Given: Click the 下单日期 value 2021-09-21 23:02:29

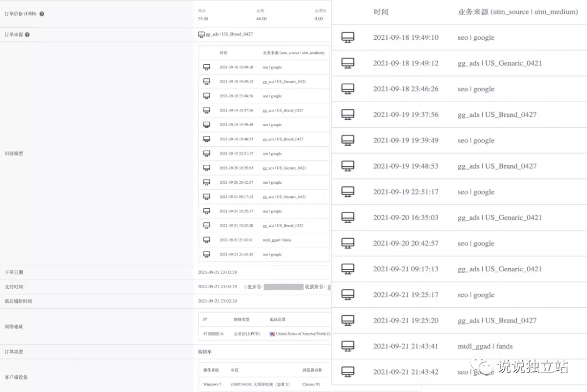Looking at the screenshot, I should (x=217, y=272).
